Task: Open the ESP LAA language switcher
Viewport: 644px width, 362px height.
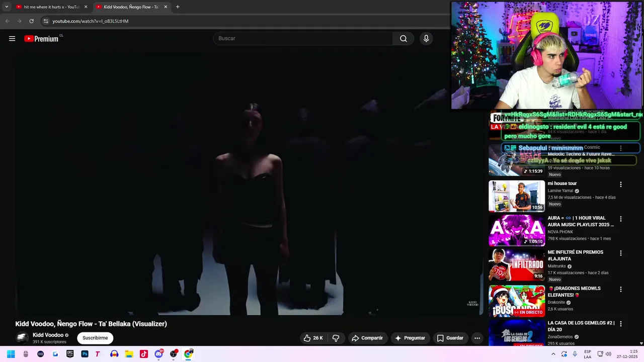Action: coord(588,354)
